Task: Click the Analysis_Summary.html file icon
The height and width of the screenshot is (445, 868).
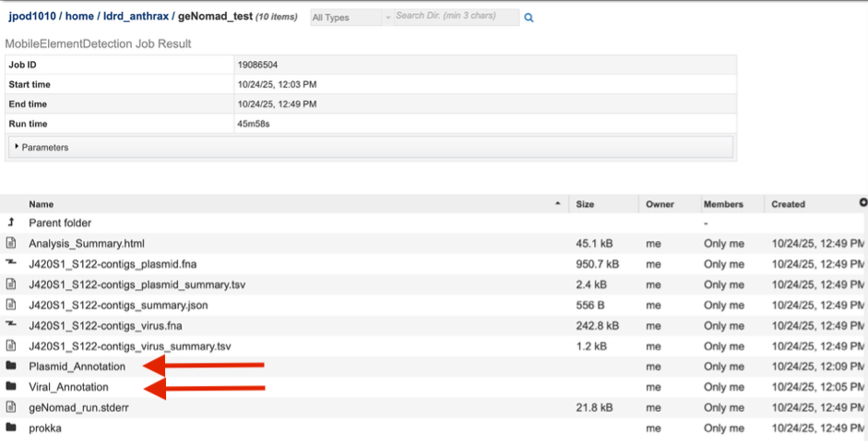Action: point(11,244)
